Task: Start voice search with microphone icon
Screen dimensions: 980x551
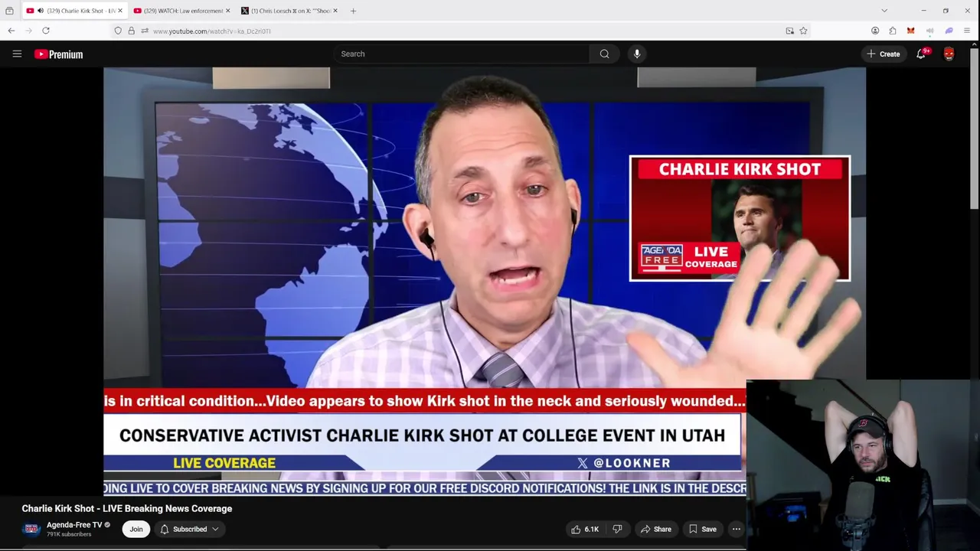Action: point(637,54)
